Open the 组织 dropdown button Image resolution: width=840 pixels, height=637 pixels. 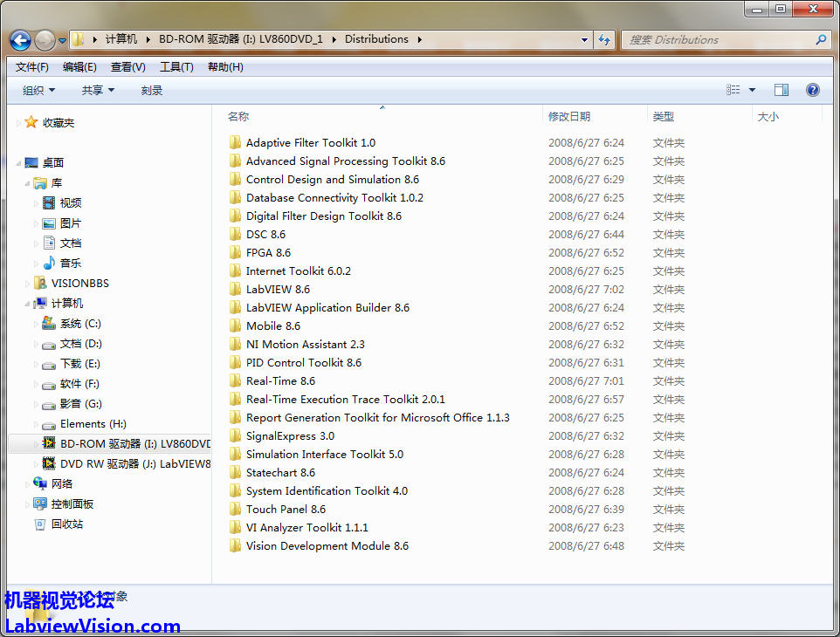pyautogui.click(x=38, y=91)
